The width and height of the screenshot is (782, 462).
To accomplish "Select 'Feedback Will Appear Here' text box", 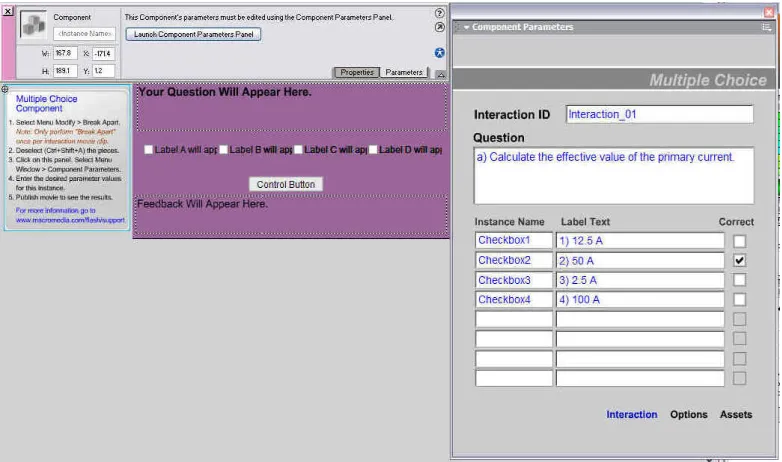I will click(292, 216).
